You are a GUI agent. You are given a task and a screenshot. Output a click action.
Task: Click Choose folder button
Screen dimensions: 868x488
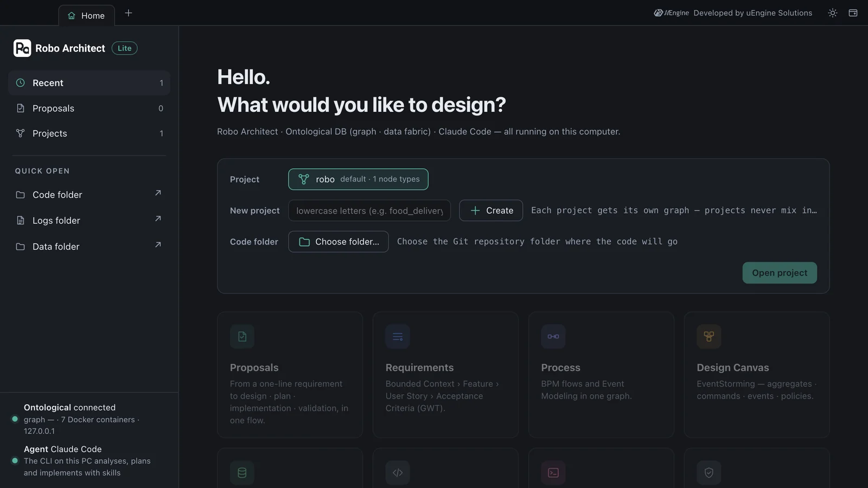pyautogui.click(x=339, y=242)
